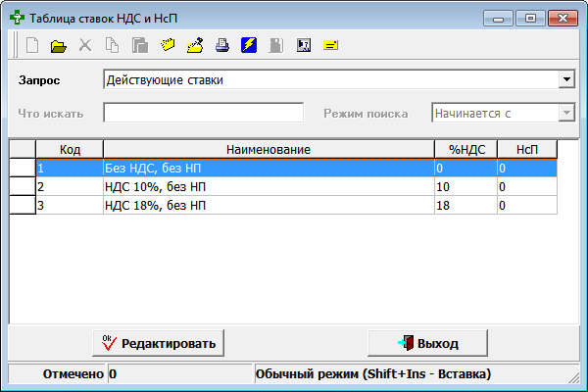Click the yellow dotted note icon

click(x=168, y=45)
